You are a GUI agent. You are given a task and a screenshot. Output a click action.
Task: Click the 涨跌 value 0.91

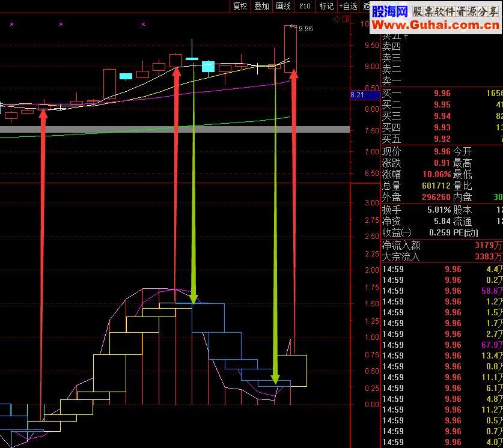442,163
